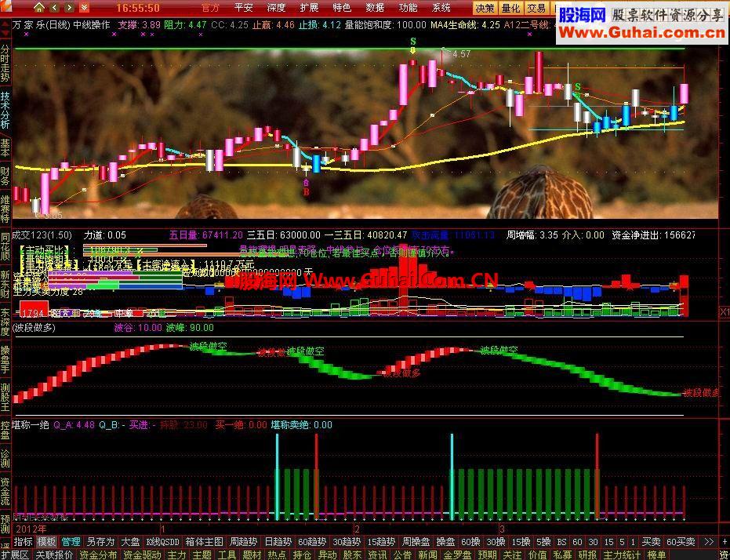
Task: Expand the double-down arrow menu
Action: 84,7
